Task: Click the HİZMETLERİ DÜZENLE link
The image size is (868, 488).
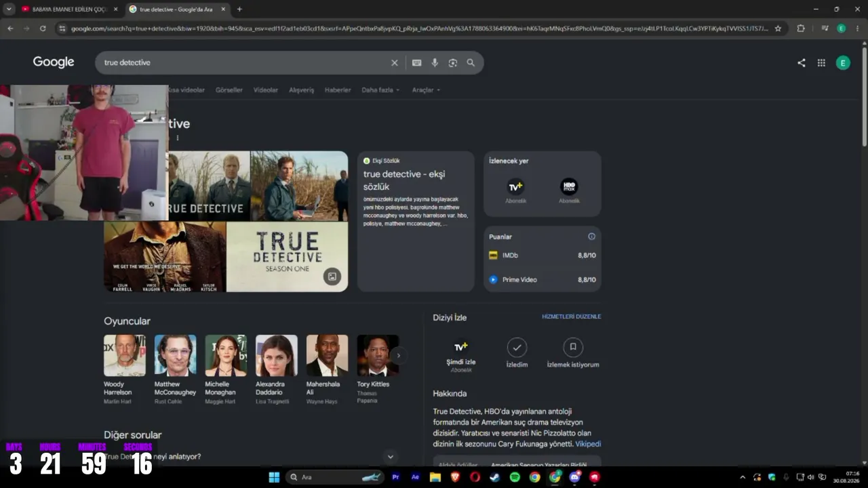Action: (571, 317)
